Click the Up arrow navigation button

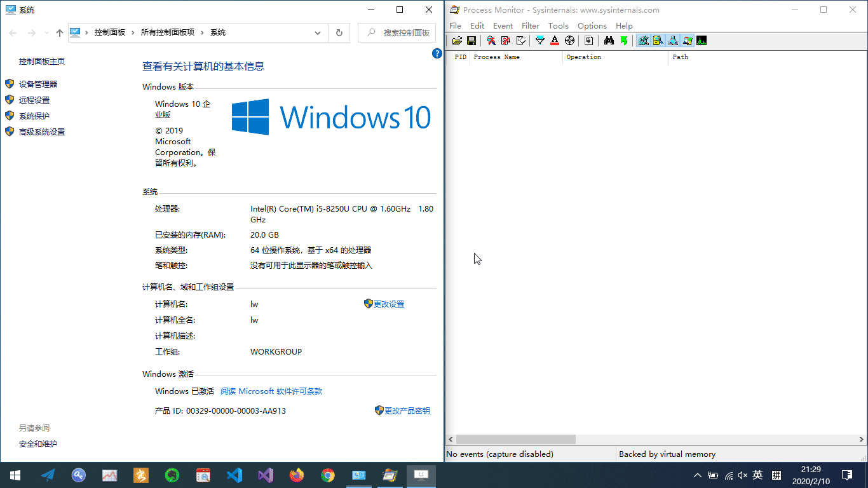pyautogui.click(x=60, y=32)
